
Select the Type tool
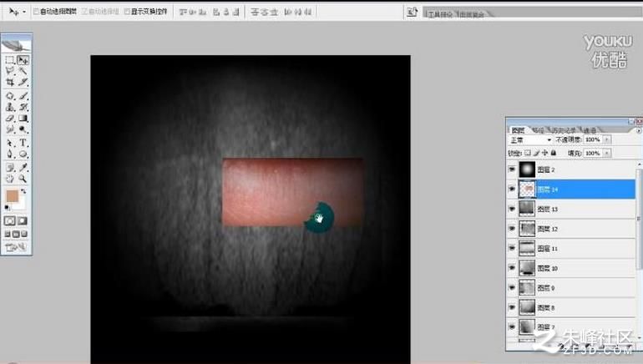pyautogui.click(x=23, y=143)
